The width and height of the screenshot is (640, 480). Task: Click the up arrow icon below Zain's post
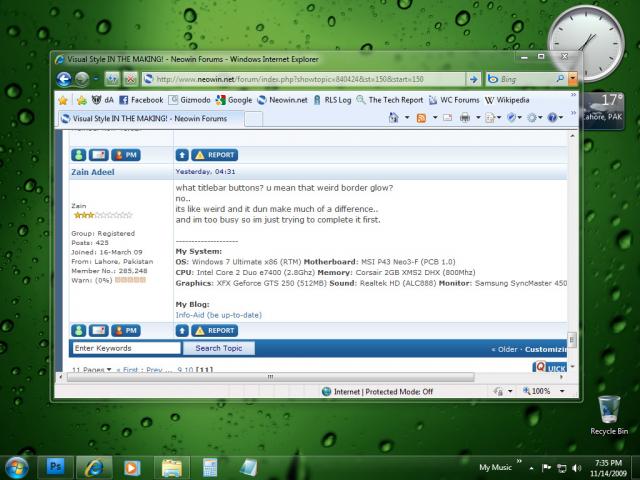(x=182, y=331)
